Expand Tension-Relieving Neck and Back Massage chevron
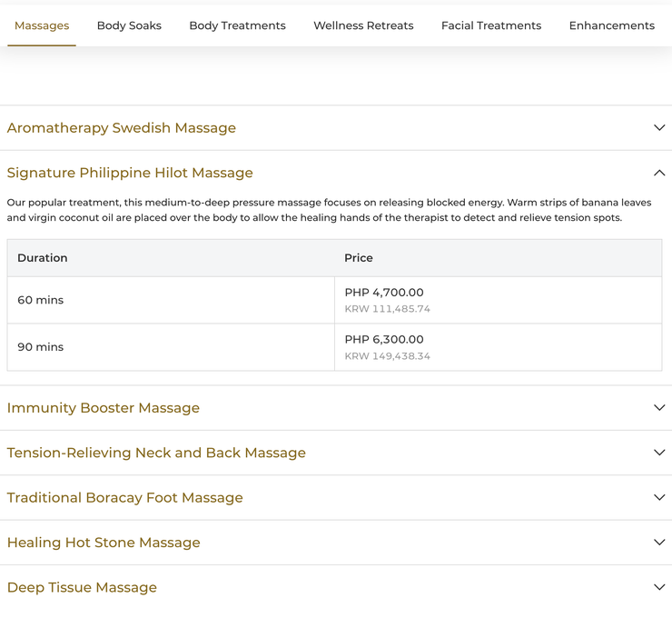The height and width of the screenshot is (618, 672). point(659,453)
